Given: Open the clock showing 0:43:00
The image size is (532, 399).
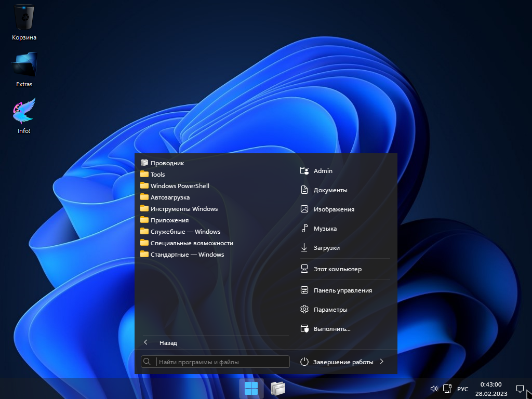Looking at the screenshot, I should (x=491, y=389).
